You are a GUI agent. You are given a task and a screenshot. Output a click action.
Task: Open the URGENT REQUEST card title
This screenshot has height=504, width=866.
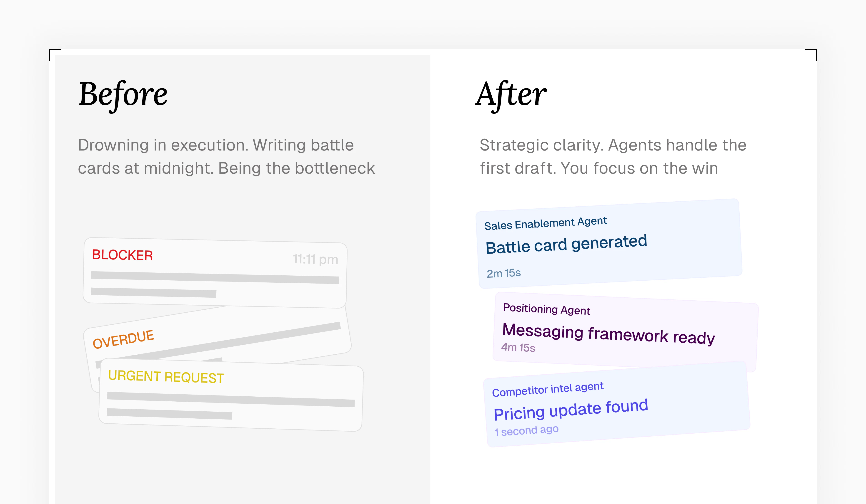click(x=166, y=377)
